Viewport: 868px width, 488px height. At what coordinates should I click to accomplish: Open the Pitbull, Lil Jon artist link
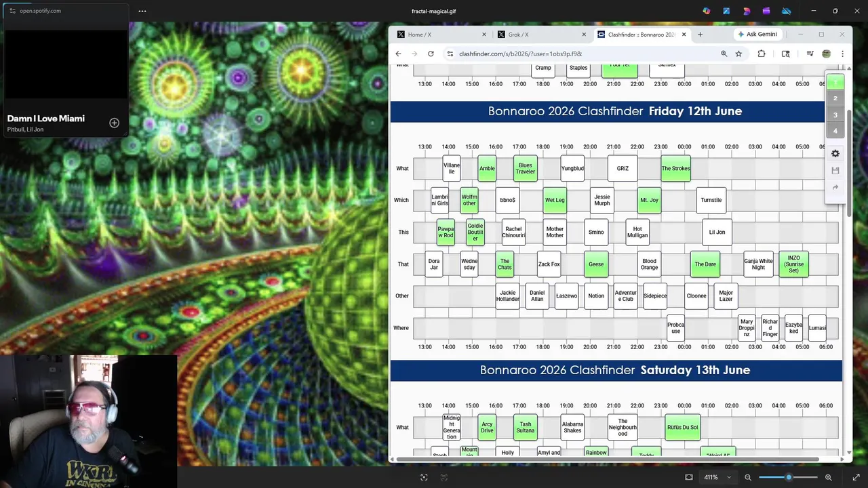tap(26, 129)
